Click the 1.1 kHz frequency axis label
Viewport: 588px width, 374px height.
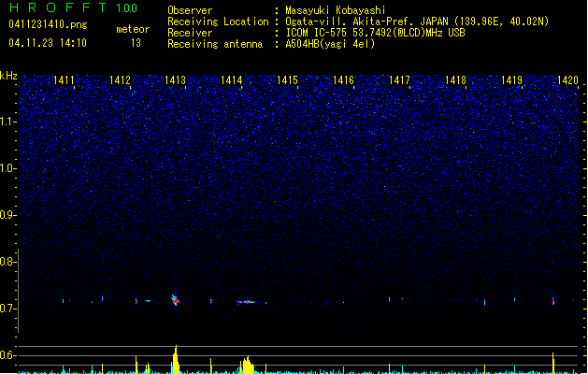(7, 122)
